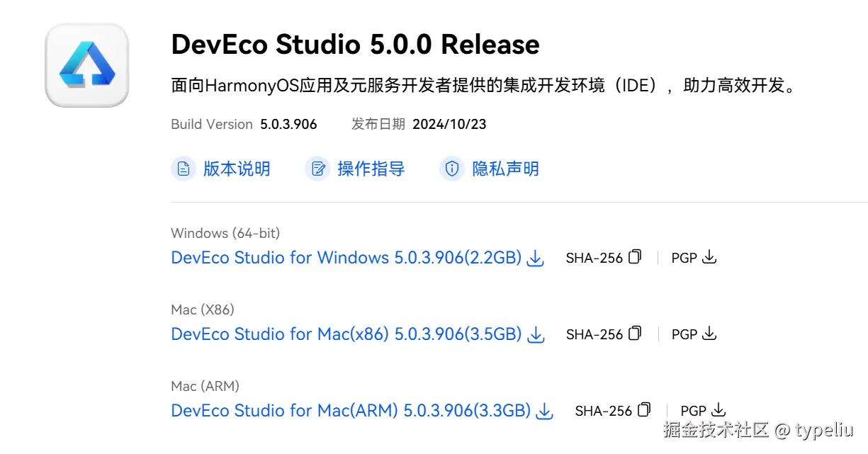Copy the Mac(ARM) SHA-256 hash
This screenshot has height=454, width=868.
(644, 410)
